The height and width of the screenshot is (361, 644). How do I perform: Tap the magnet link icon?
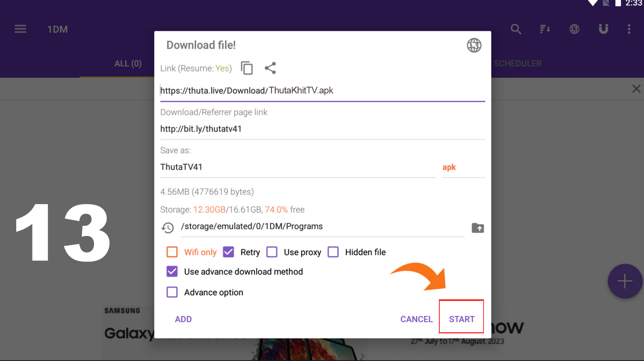point(603,29)
